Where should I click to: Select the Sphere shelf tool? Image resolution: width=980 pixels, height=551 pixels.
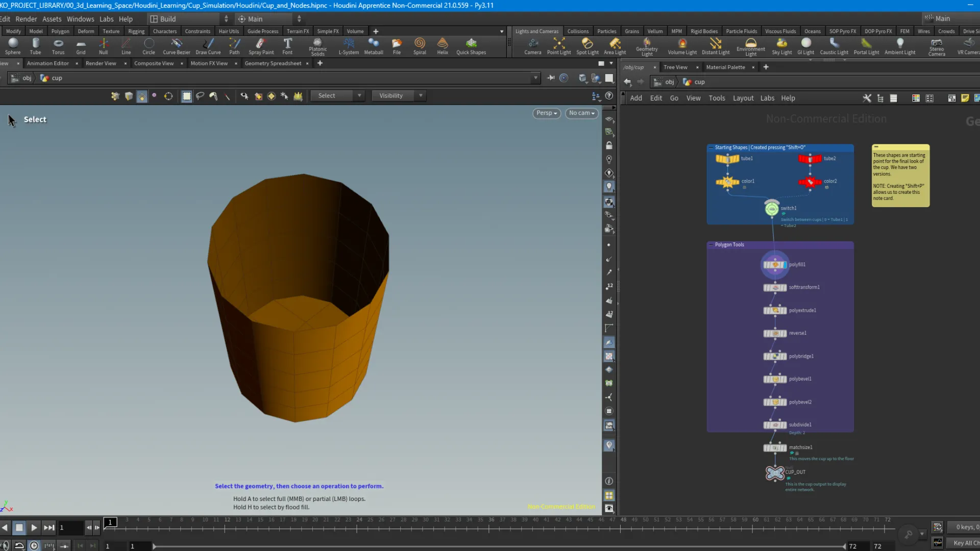click(12, 46)
